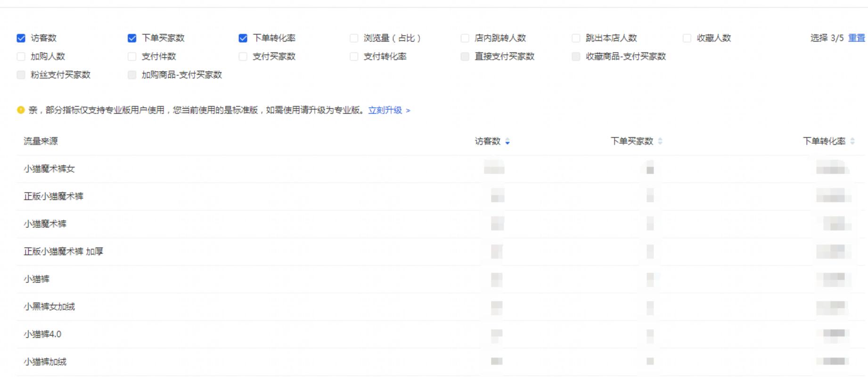Viewport: 868px width, 377px height.
Task: Click the 下单转化率 column header text
Action: [x=824, y=141]
